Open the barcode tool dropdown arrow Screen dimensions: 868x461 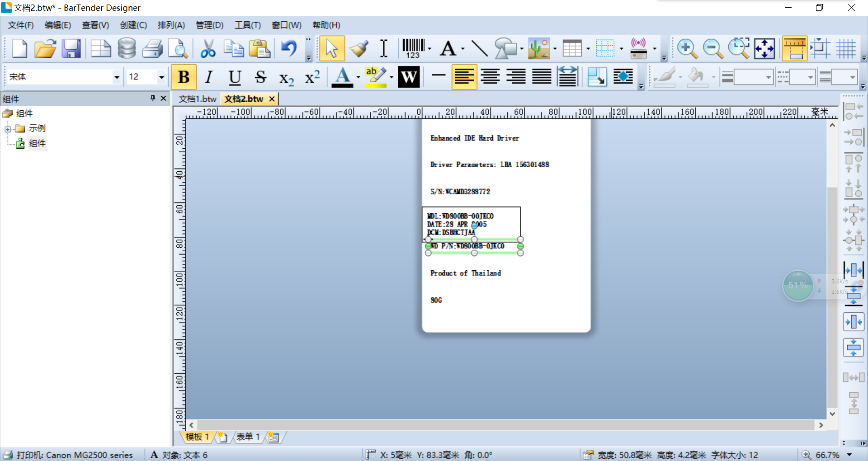429,49
